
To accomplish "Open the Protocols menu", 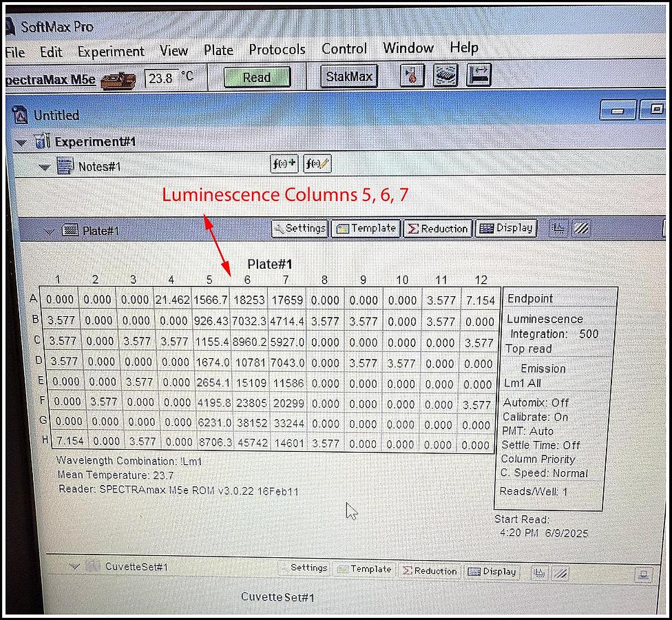I will pyautogui.click(x=277, y=49).
